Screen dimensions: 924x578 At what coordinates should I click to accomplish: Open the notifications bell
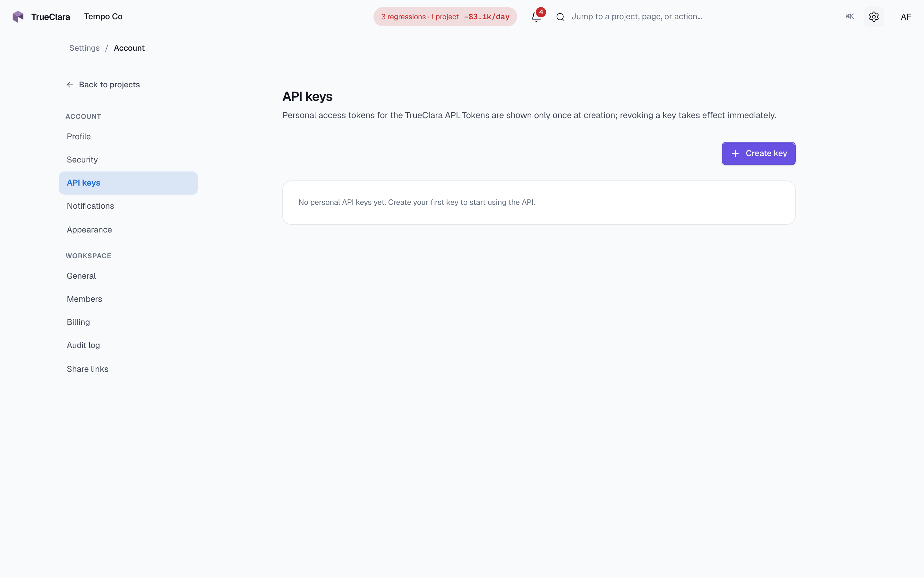point(536,16)
